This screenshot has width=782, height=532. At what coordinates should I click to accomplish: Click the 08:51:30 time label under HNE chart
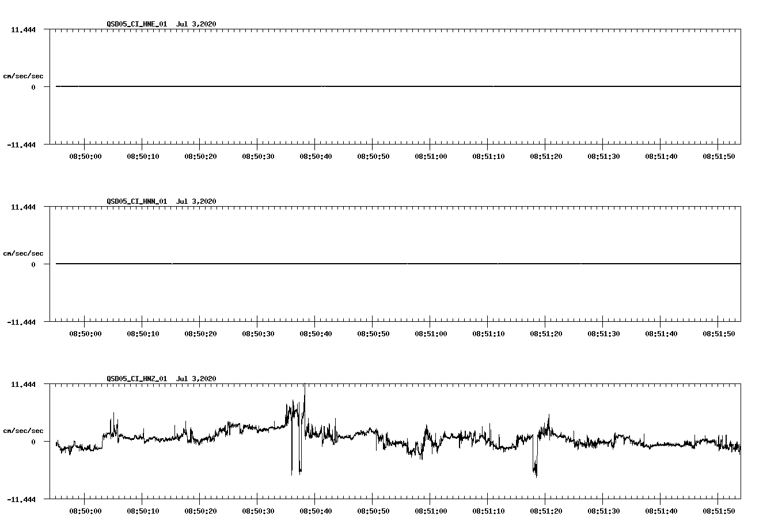[603, 157]
